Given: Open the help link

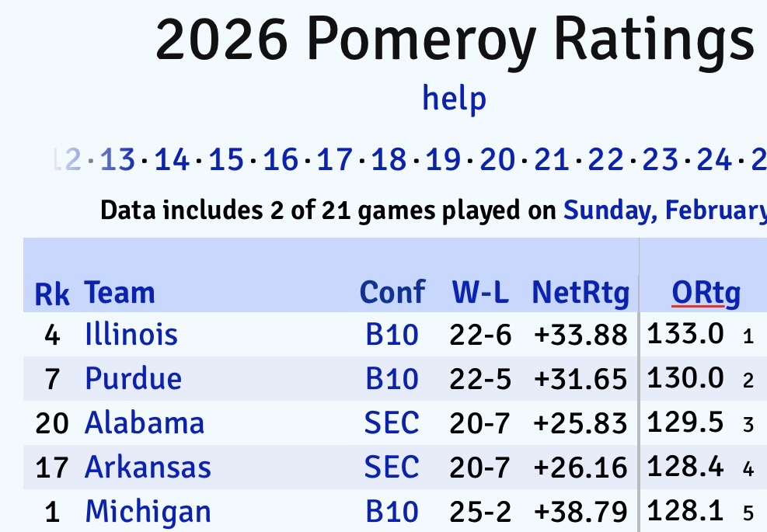Looking at the screenshot, I should [454, 99].
